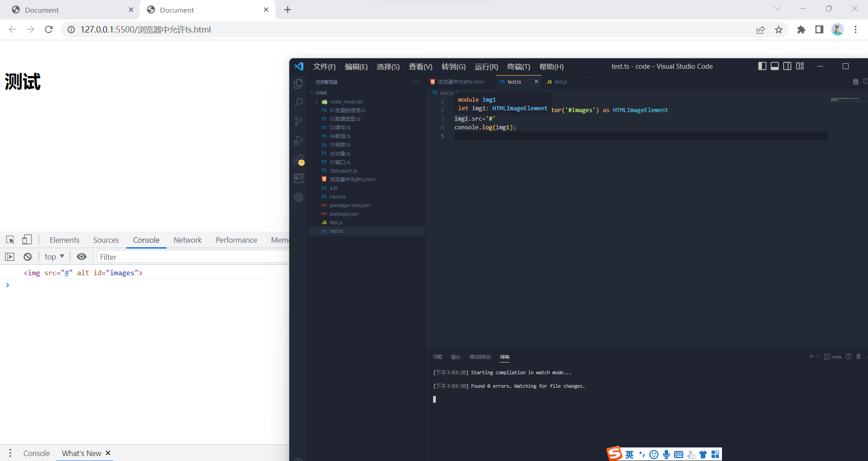Select the inspect element tool in DevTools
The width and height of the screenshot is (868, 461).
tap(10, 240)
